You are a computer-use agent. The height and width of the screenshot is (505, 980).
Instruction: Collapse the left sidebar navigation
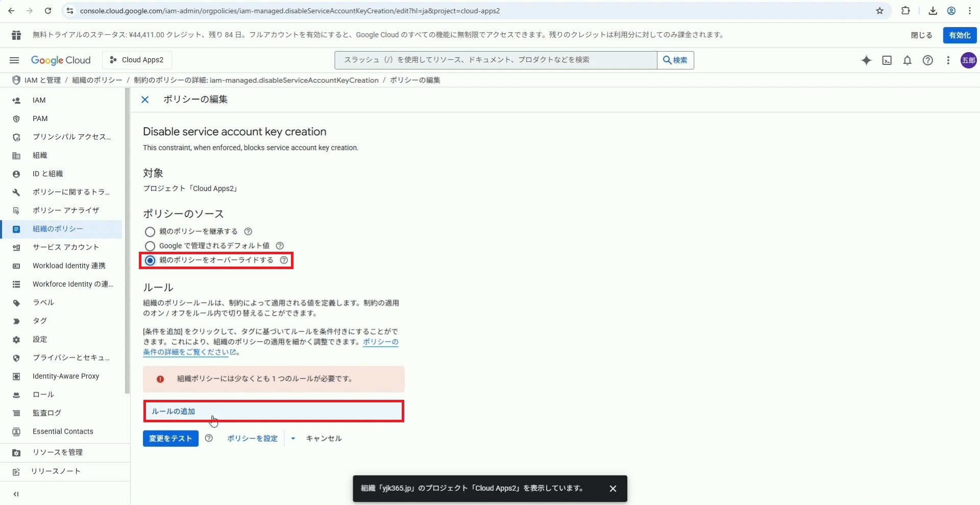coord(16,494)
